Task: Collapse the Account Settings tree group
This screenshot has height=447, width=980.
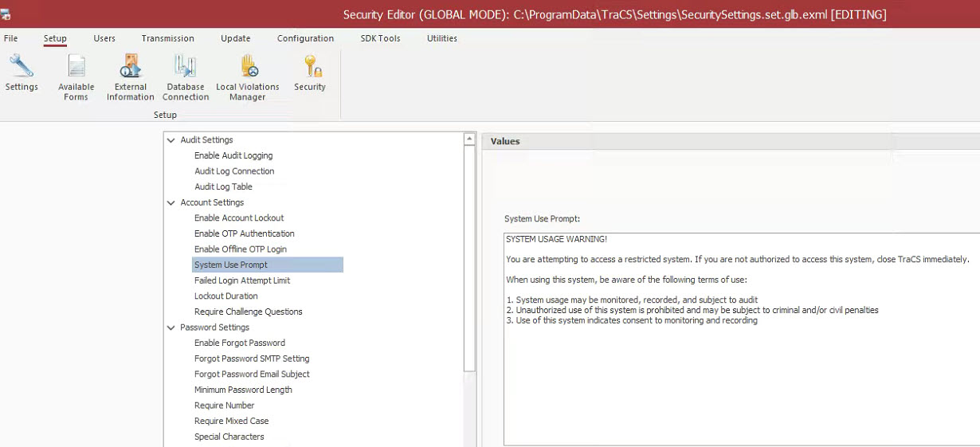Action: [x=171, y=203]
